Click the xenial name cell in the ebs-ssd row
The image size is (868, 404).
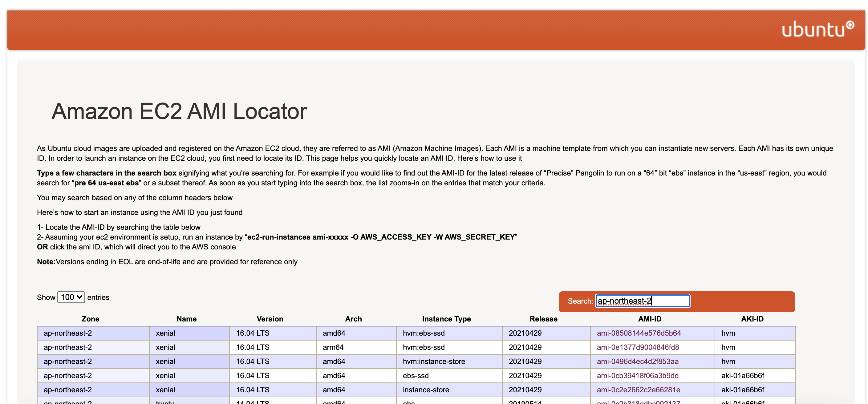(189, 375)
